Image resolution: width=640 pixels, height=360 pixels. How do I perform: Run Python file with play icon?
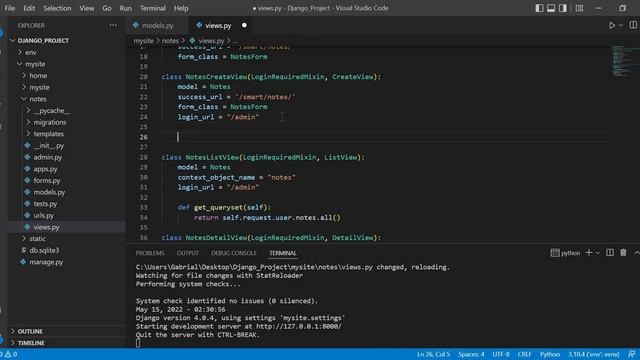pos(611,25)
